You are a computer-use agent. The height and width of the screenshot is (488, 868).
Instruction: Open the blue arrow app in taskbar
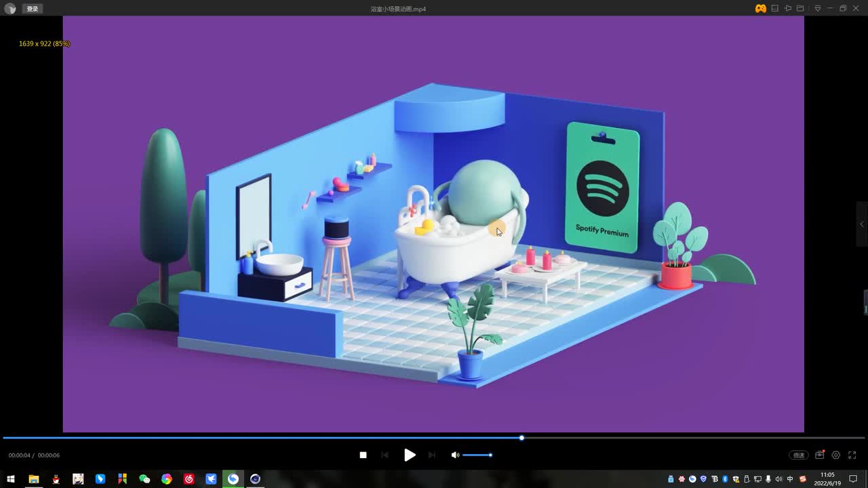click(x=100, y=479)
